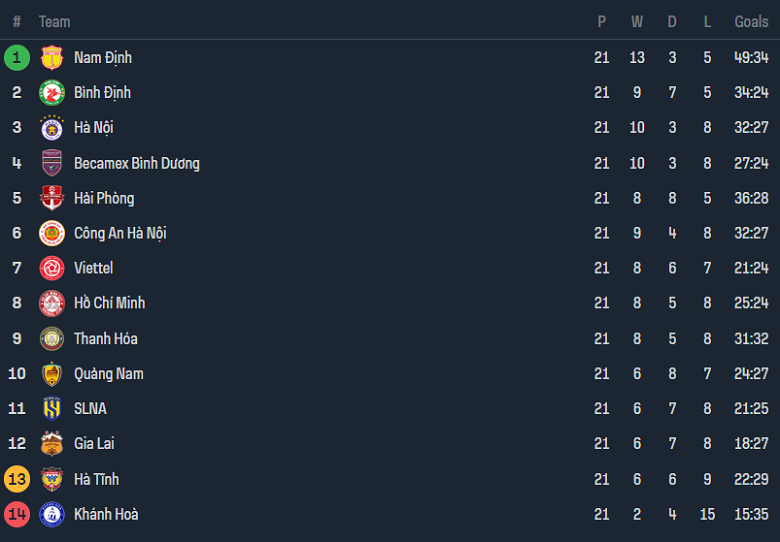This screenshot has width=780, height=542.
Task: Click the Team column header
Action: (x=54, y=21)
